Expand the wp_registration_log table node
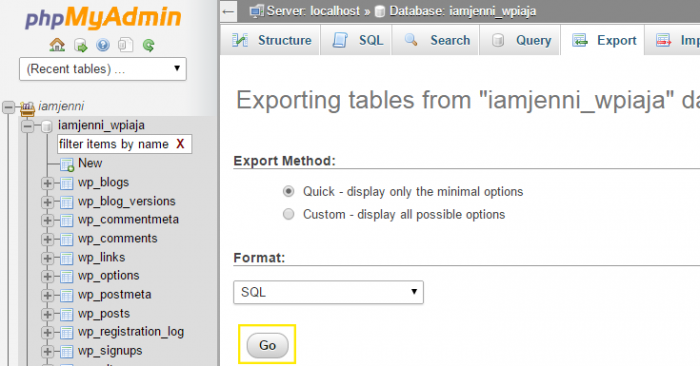This screenshot has width=700, height=366. tap(47, 333)
